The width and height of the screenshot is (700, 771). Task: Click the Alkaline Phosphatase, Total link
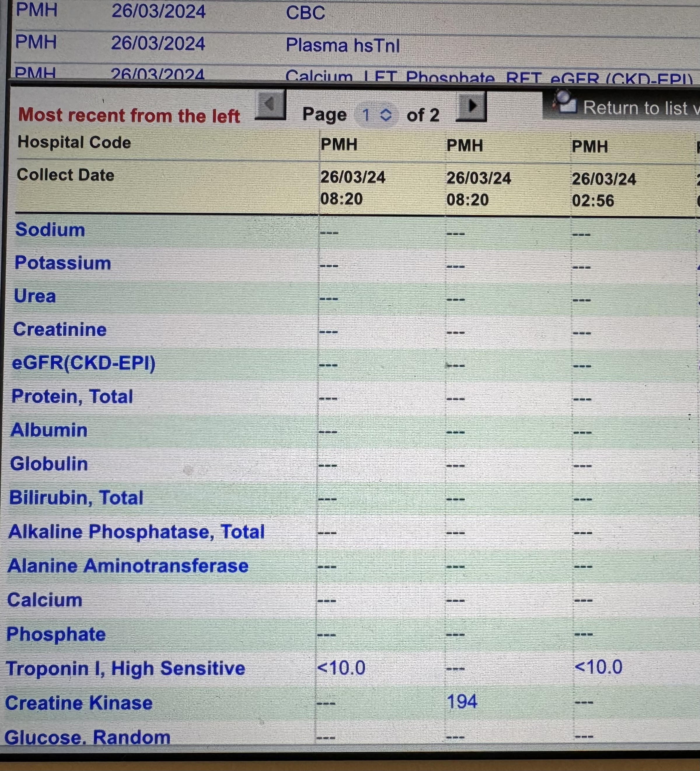[x=136, y=532]
